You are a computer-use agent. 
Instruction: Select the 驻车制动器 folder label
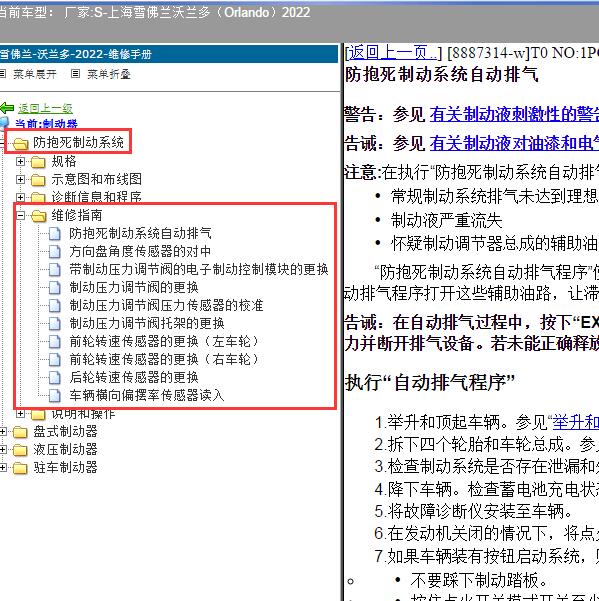click(66, 468)
